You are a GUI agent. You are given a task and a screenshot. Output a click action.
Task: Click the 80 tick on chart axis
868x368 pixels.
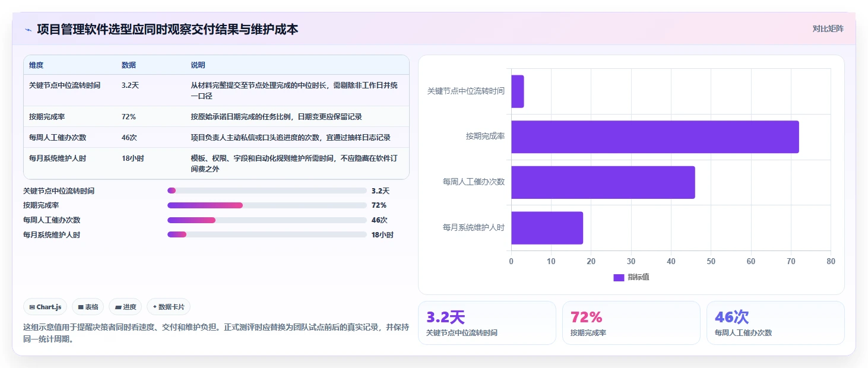831,261
